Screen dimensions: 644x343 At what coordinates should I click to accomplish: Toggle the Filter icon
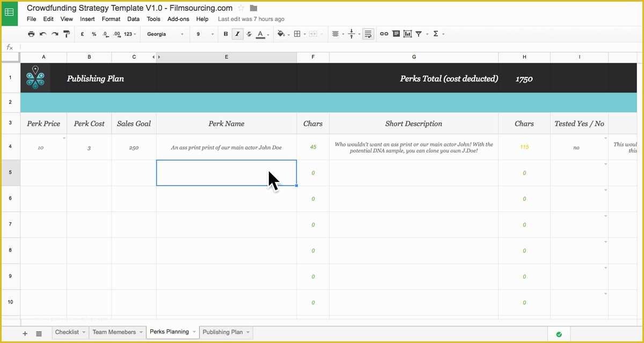pyautogui.click(x=419, y=34)
